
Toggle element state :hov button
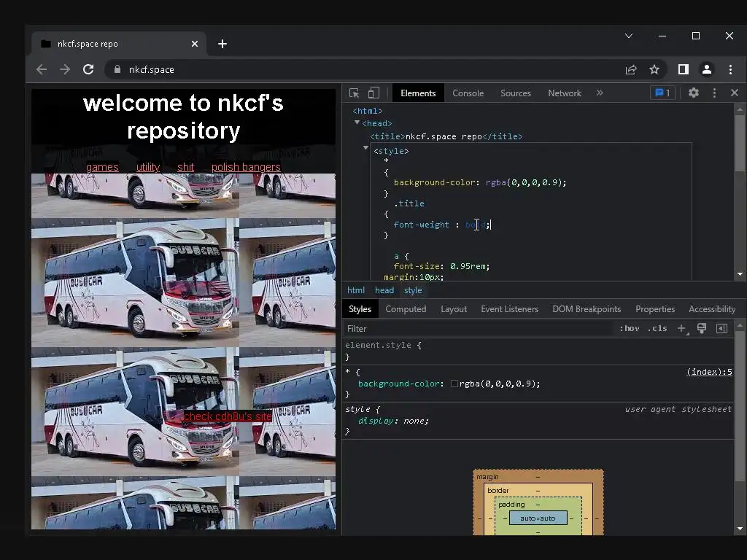pyautogui.click(x=630, y=328)
